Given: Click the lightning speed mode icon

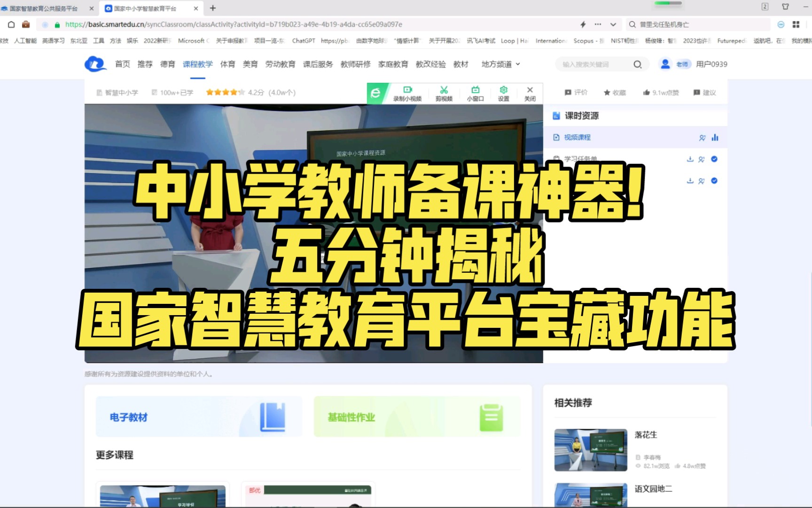Looking at the screenshot, I should pyautogui.click(x=583, y=24).
